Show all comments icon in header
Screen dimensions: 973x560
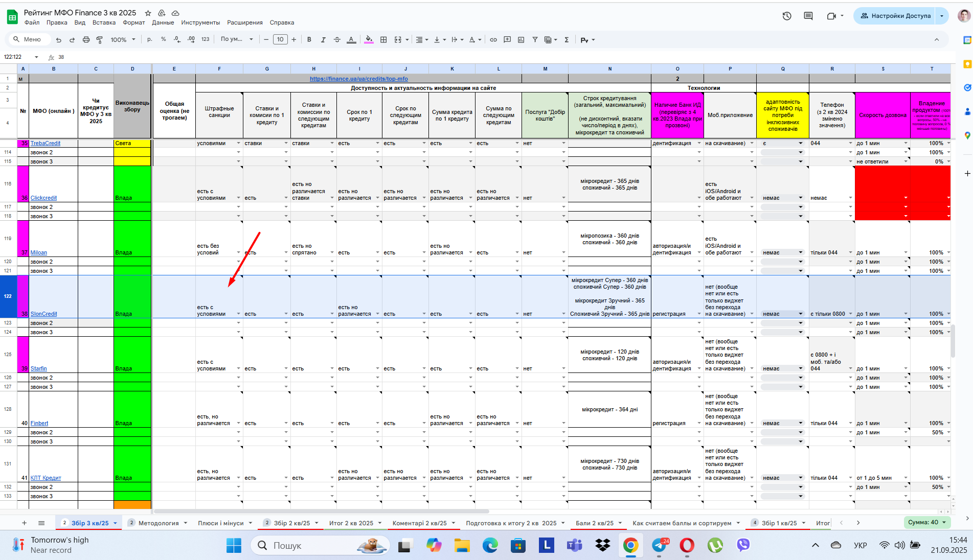point(808,16)
